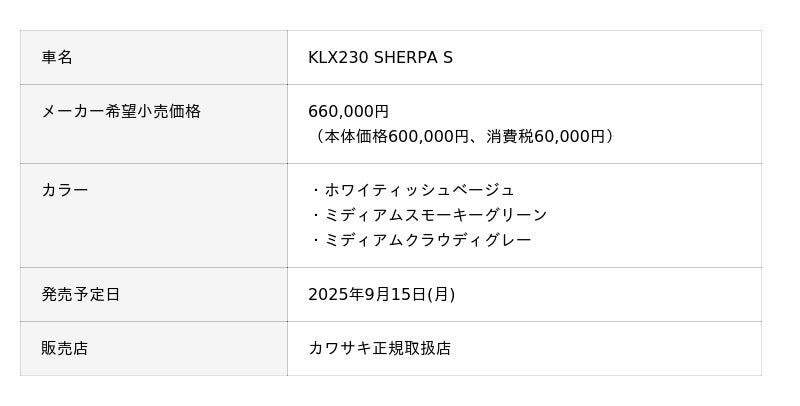Click the bullet before ミディアムクラウディグレー

(315, 240)
